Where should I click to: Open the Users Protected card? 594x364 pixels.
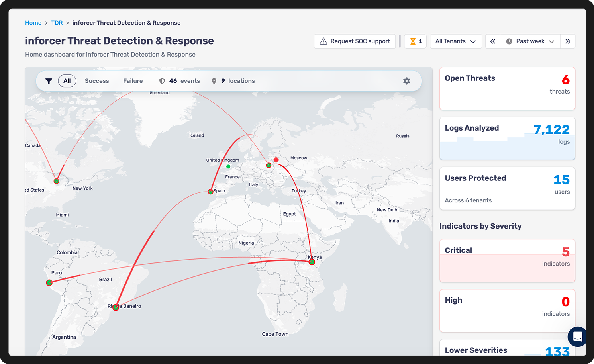point(507,188)
